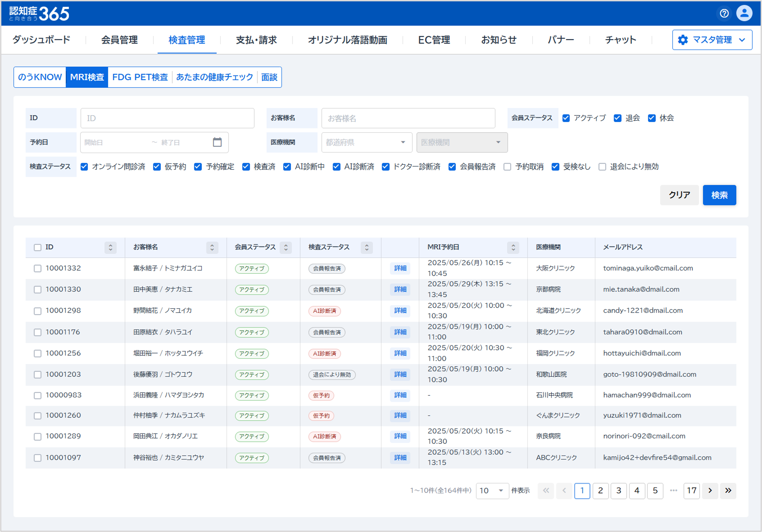Image resolution: width=762 pixels, height=532 pixels.
Task: Sort by MRI予約日 column arrows
Action: (x=513, y=247)
